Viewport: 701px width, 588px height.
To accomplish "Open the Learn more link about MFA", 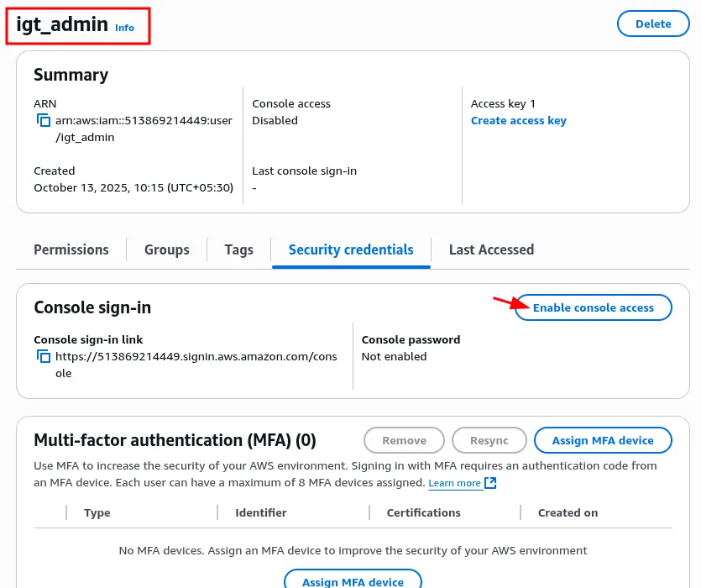I will tap(454, 483).
